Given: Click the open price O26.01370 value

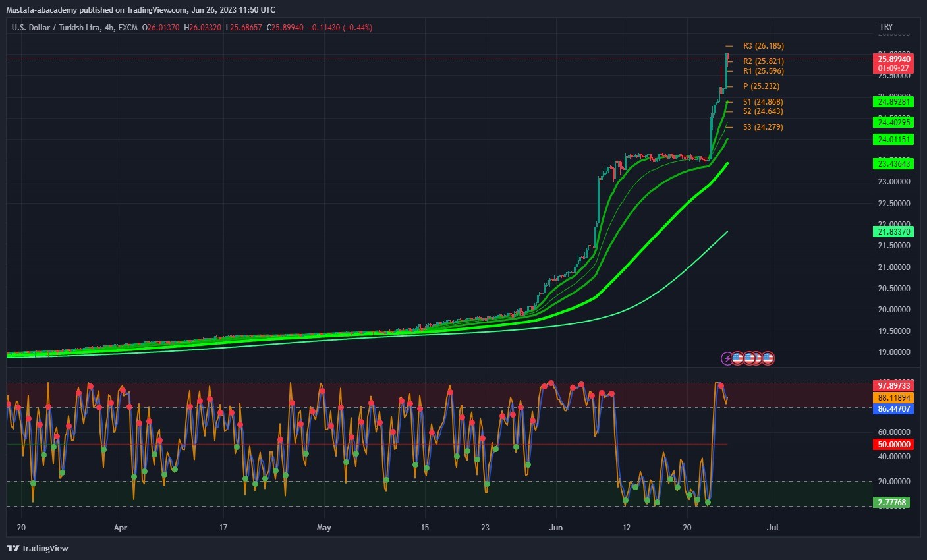Looking at the screenshot, I should [161, 28].
